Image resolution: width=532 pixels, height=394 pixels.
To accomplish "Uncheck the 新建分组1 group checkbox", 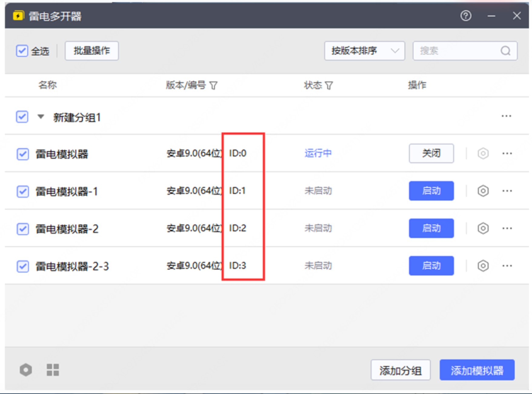I will click(x=22, y=117).
